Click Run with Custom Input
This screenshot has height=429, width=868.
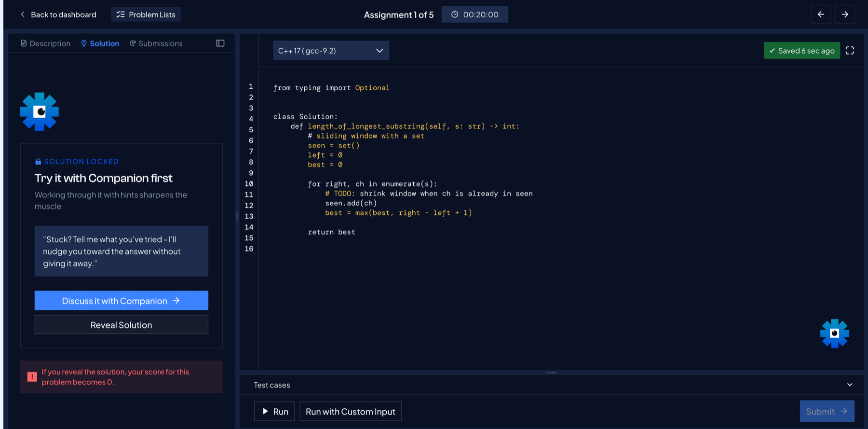(x=351, y=411)
